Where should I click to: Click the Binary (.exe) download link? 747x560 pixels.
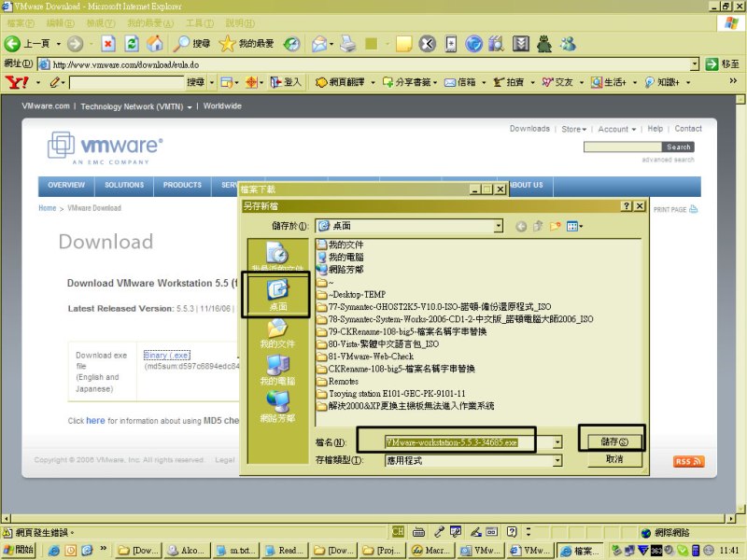167,356
